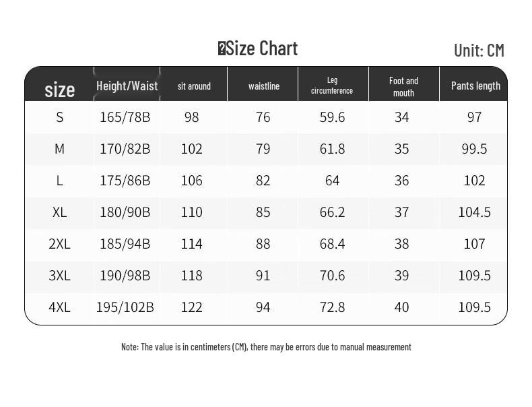Select the Height/Waist column header

click(127, 86)
